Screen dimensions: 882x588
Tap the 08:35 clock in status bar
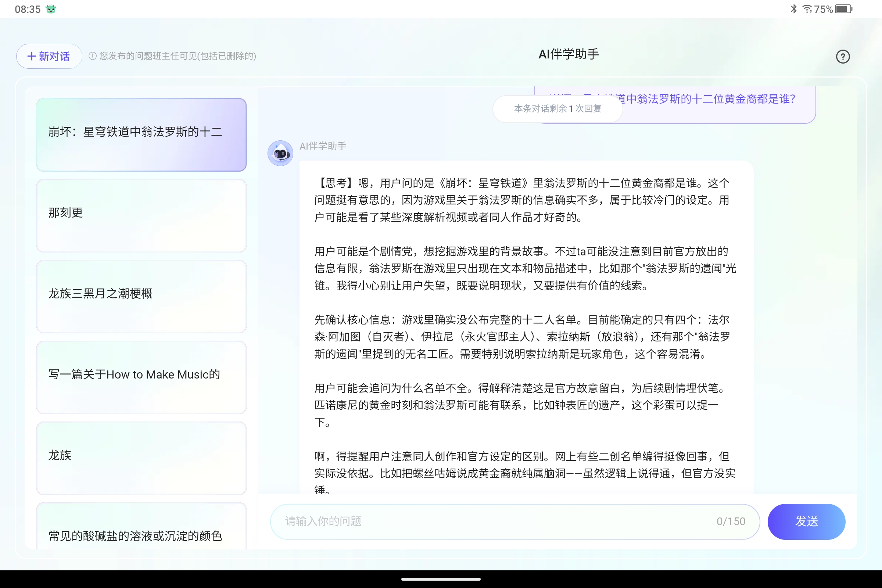(28, 9)
